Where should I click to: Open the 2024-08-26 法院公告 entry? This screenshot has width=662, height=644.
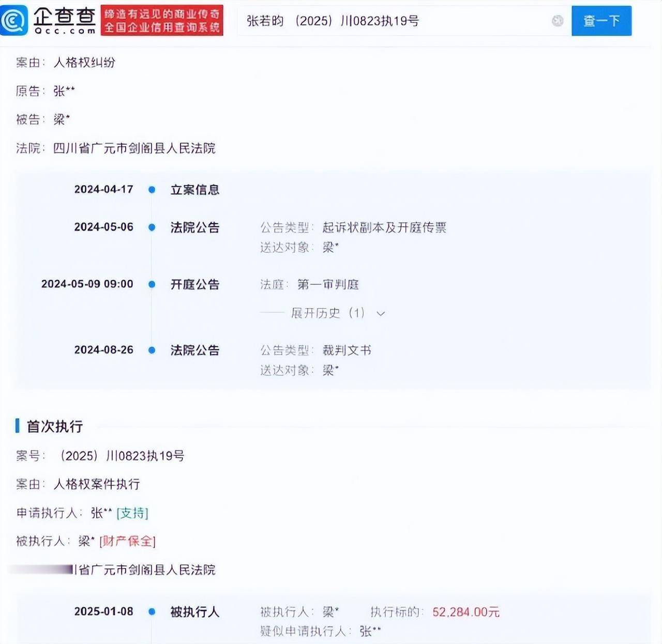195,350
